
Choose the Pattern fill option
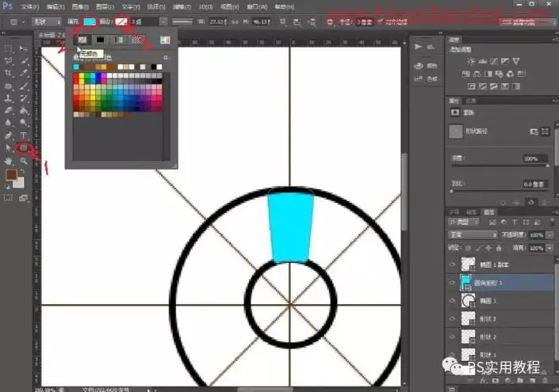click(x=136, y=40)
